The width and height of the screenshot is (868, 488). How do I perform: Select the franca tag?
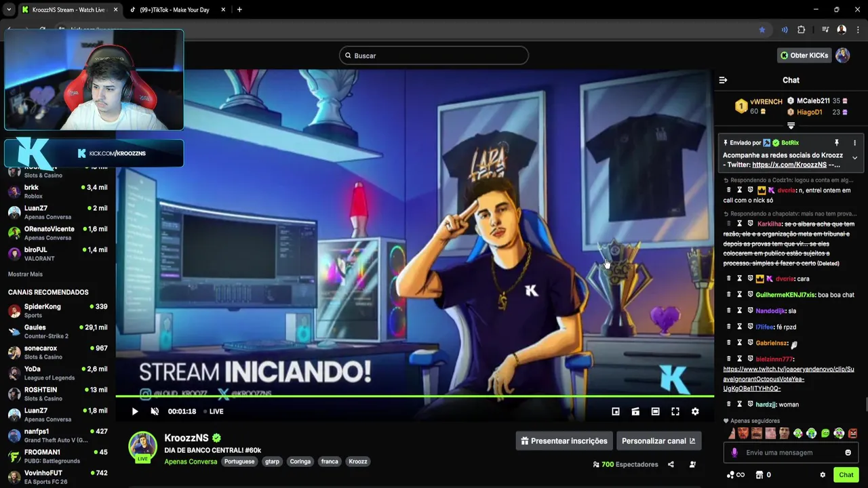click(x=330, y=462)
